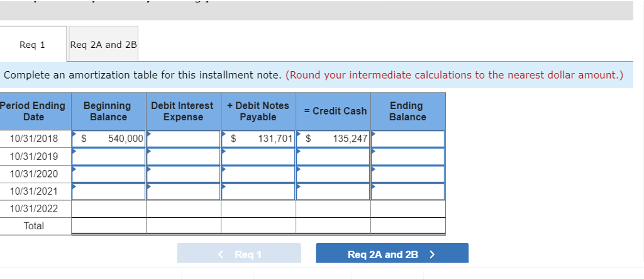Click the bottom Req 1 previous button
The width and height of the screenshot is (644, 279).
239,254
